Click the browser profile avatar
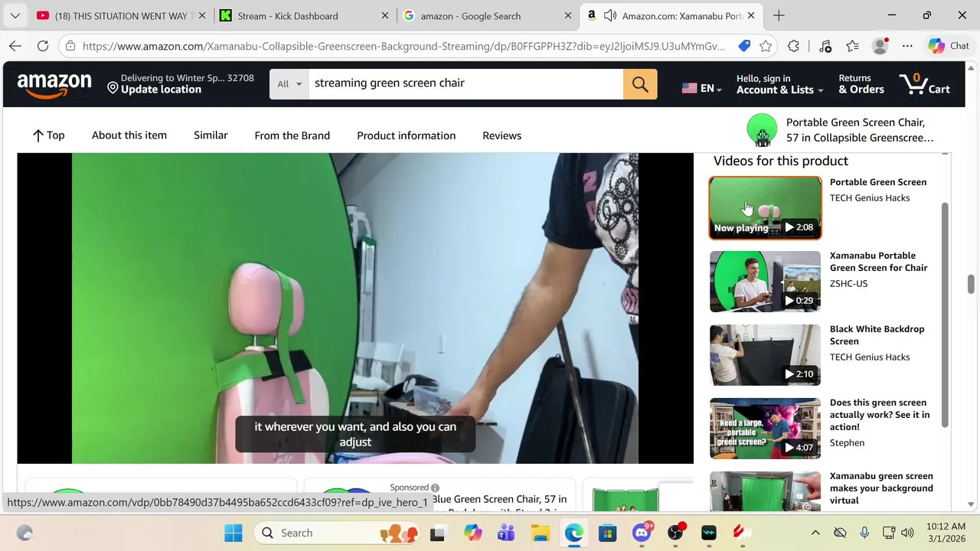The width and height of the screenshot is (980, 551). (880, 46)
